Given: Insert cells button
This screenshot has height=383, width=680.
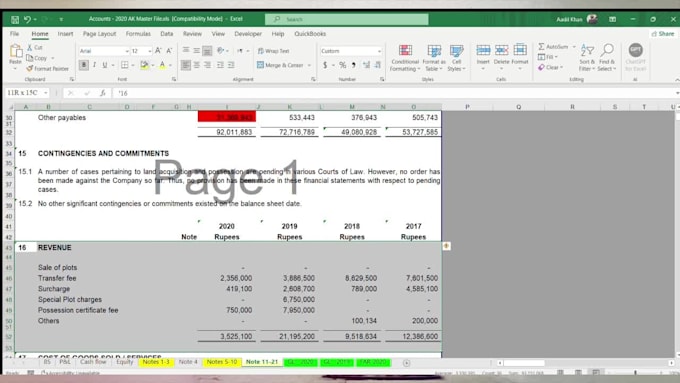Looking at the screenshot, I should 483,56.
